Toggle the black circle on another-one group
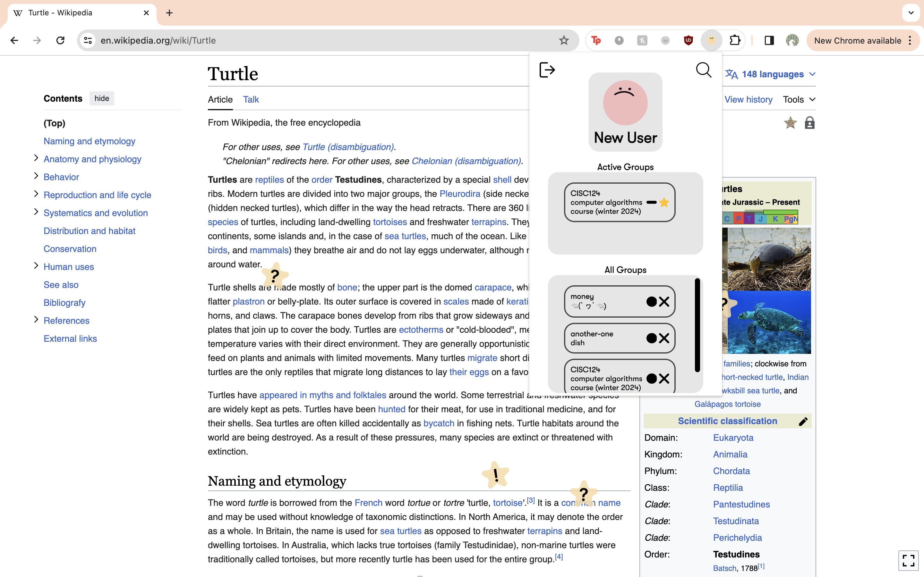 point(651,338)
